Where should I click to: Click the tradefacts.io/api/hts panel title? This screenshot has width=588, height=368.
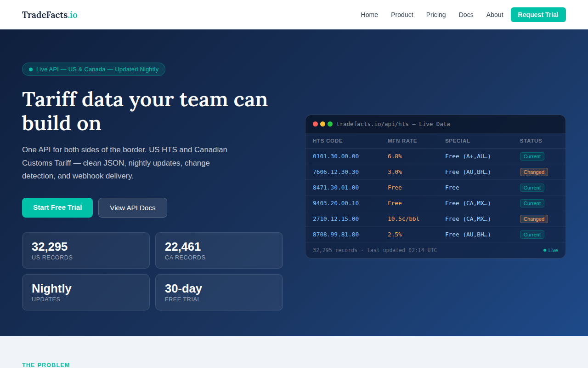[x=393, y=124]
